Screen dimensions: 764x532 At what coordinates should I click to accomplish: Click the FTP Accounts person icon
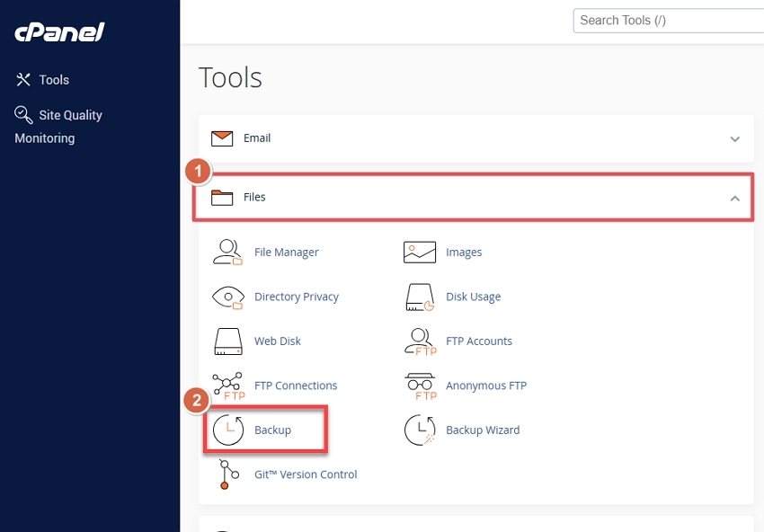point(420,342)
